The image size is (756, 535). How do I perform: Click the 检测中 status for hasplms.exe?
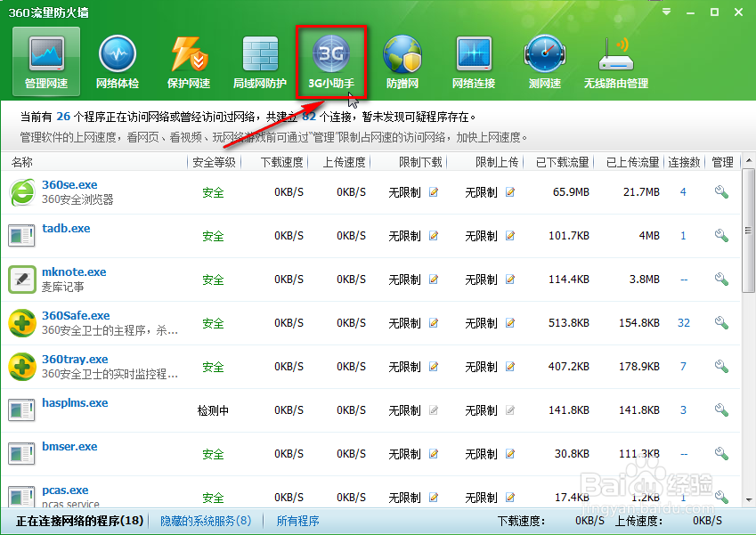coord(213,410)
